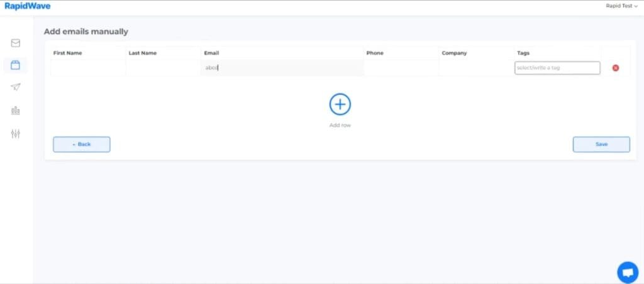Open the chat support bubble icon
This screenshot has height=284, width=644.
tap(628, 273)
